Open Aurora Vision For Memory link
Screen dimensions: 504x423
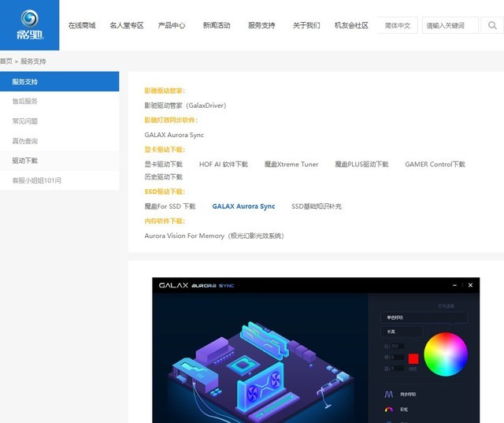pyautogui.click(x=214, y=236)
